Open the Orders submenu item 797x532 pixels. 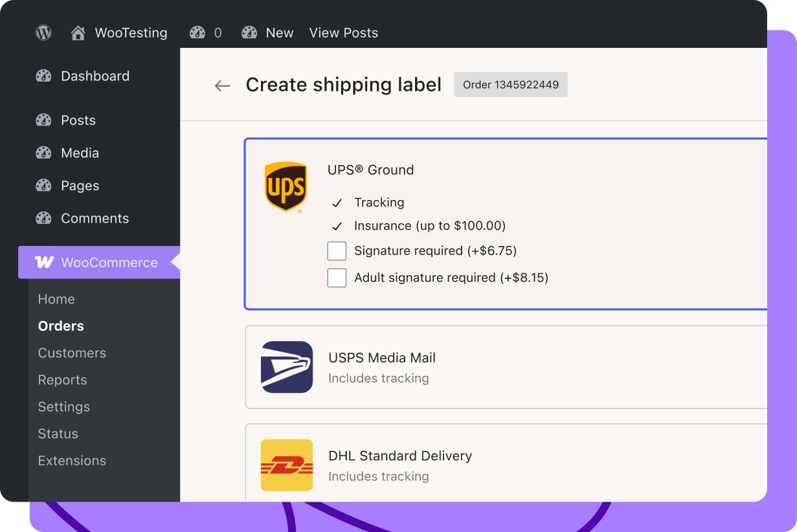[x=61, y=326]
